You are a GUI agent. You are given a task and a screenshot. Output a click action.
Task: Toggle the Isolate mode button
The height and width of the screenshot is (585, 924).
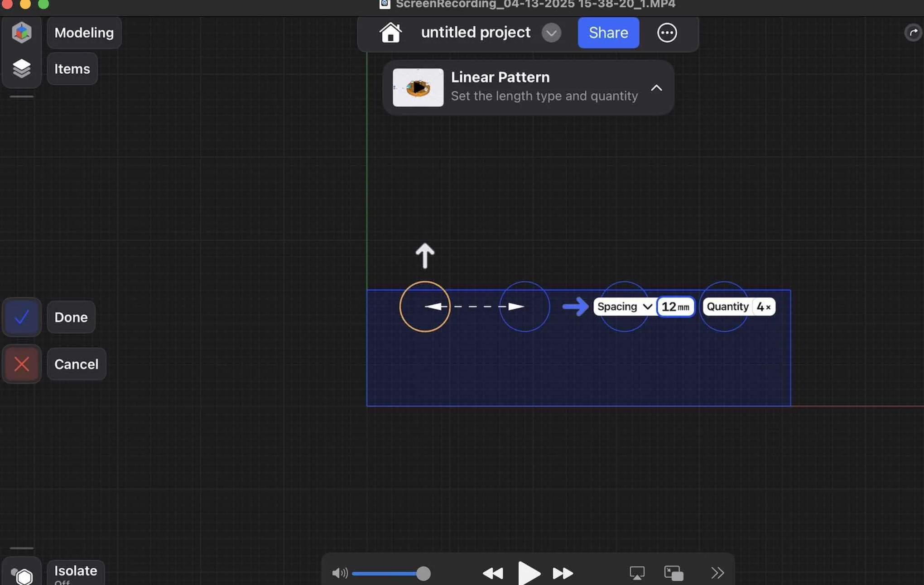point(22,575)
